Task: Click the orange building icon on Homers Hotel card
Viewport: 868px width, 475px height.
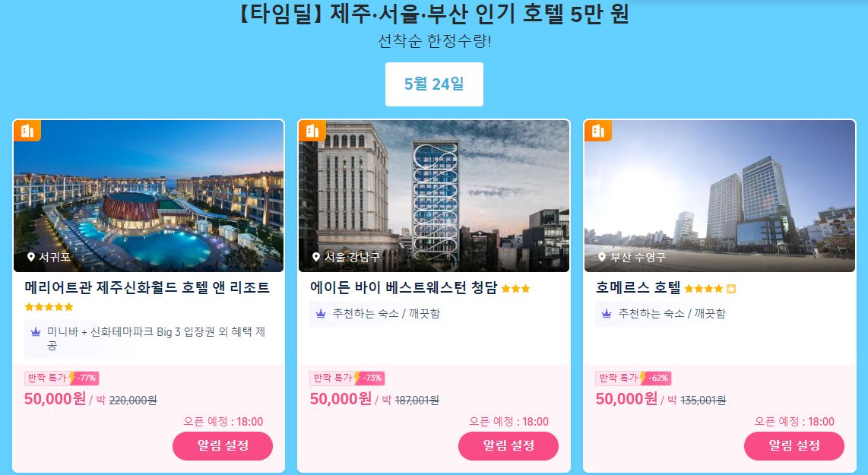Action: click(598, 131)
